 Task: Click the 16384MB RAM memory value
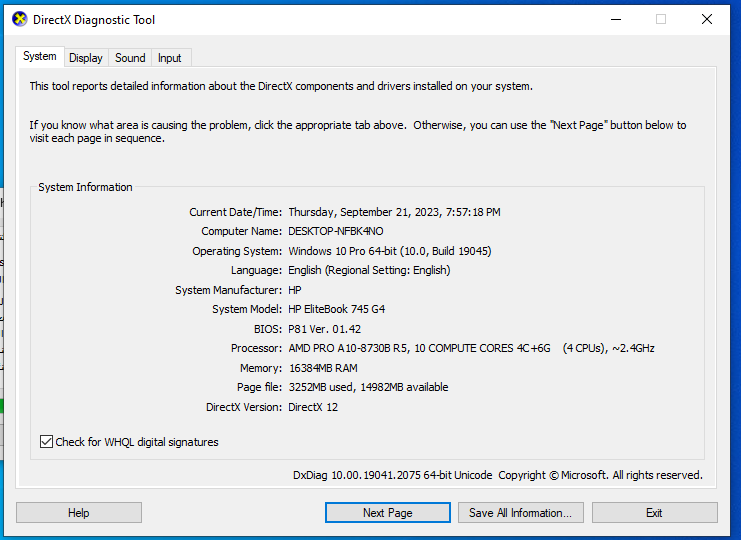tap(323, 368)
